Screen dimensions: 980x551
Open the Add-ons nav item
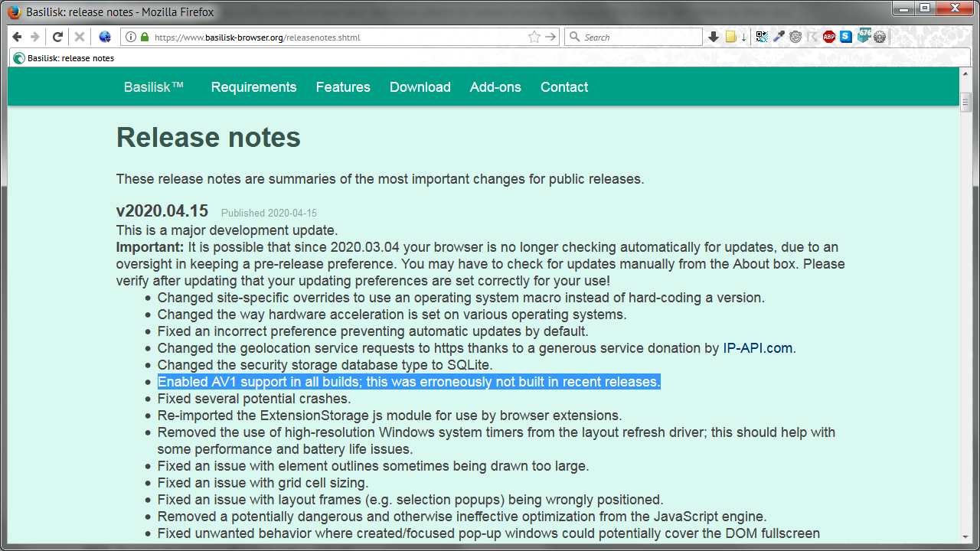click(x=495, y=87)
